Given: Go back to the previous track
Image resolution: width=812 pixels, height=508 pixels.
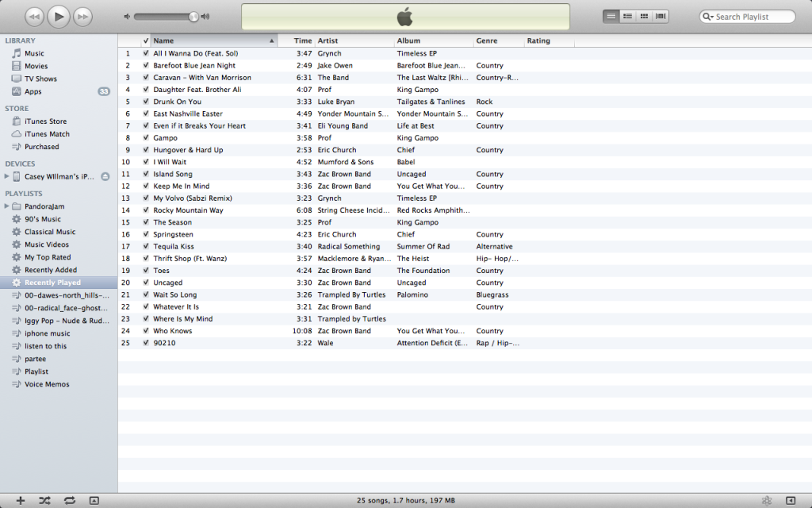Looking at the screenshot, I should [x=35, y=16].
